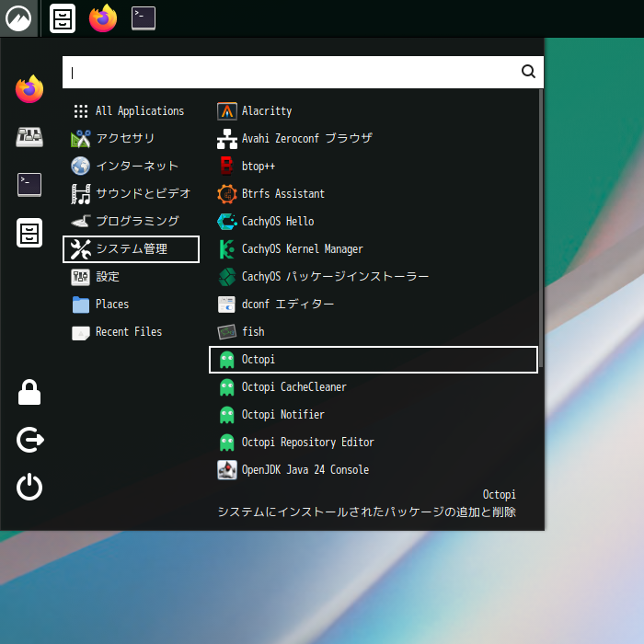Select the システム管理 category
644x644 pixels.
point(131,249)
